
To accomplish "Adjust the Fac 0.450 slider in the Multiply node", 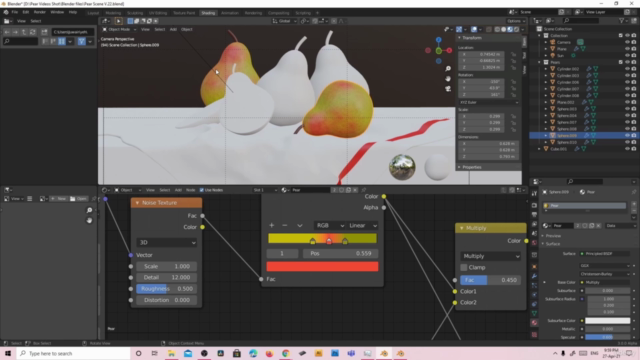I will point(491,280).
